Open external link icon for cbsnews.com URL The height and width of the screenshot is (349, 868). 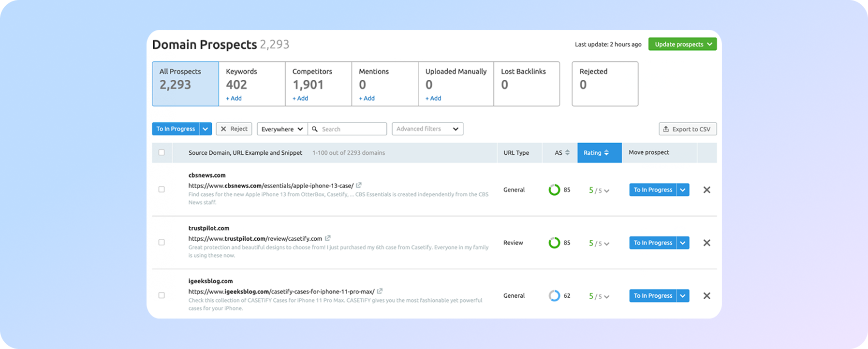pyautogui.click(x=359, y=185)
